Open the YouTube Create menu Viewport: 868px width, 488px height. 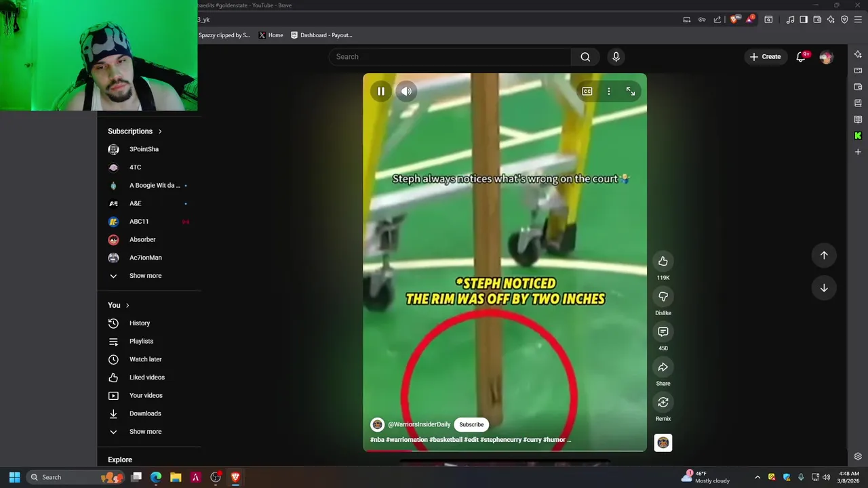coord(765,57)
